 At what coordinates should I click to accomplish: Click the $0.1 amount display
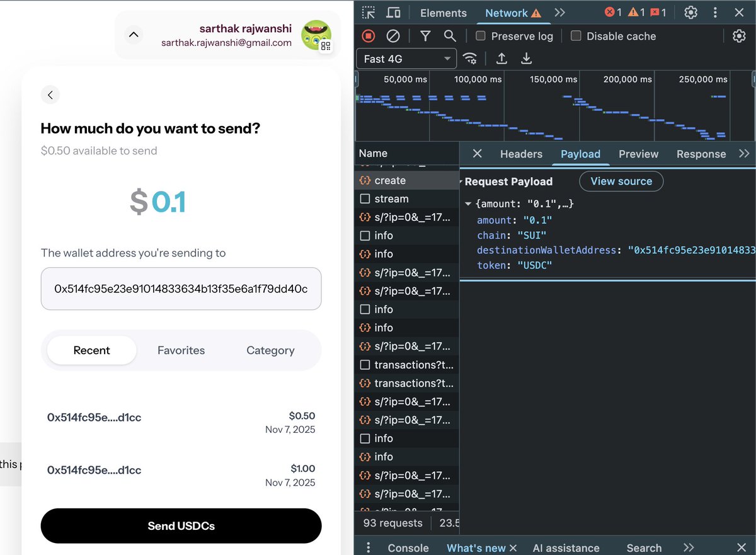click(x=157, y=202)
